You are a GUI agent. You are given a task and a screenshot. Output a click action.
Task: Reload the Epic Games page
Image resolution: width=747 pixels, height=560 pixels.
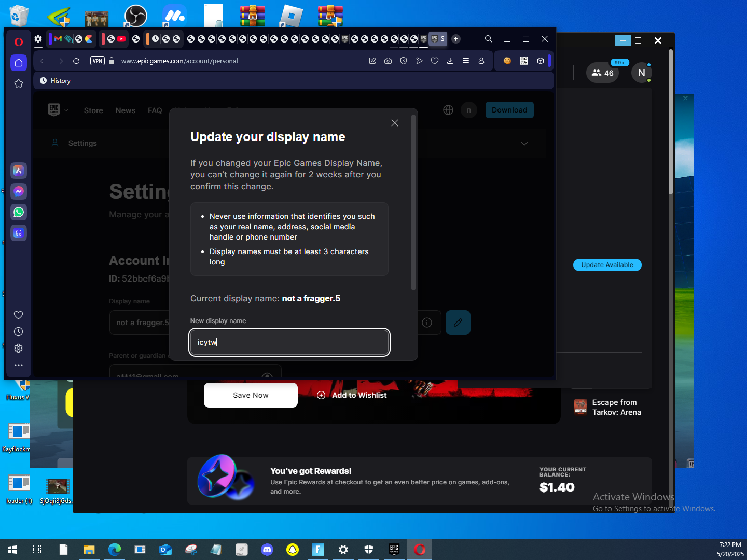pos(76,61)
